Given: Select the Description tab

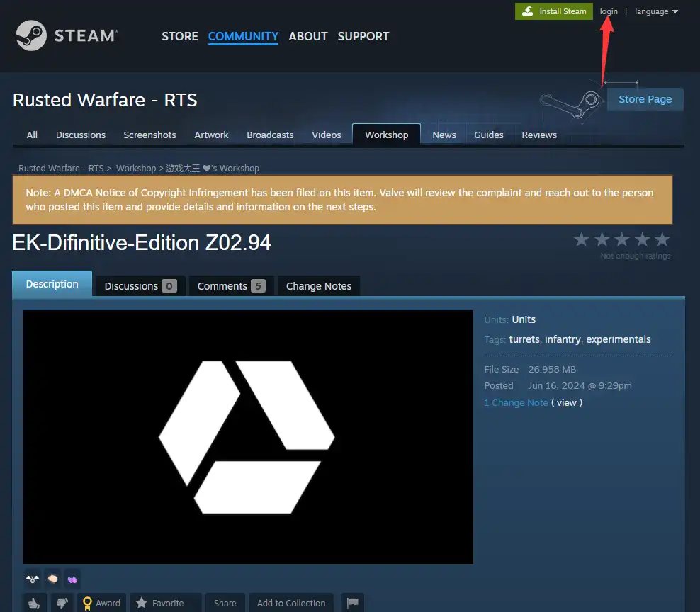Looking at the screenshot, I should click(x=52, y=284).
